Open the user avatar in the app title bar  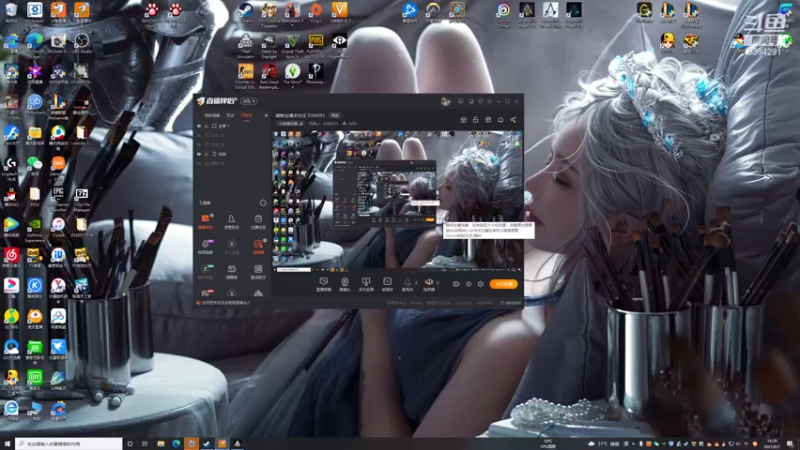(445, 102)
